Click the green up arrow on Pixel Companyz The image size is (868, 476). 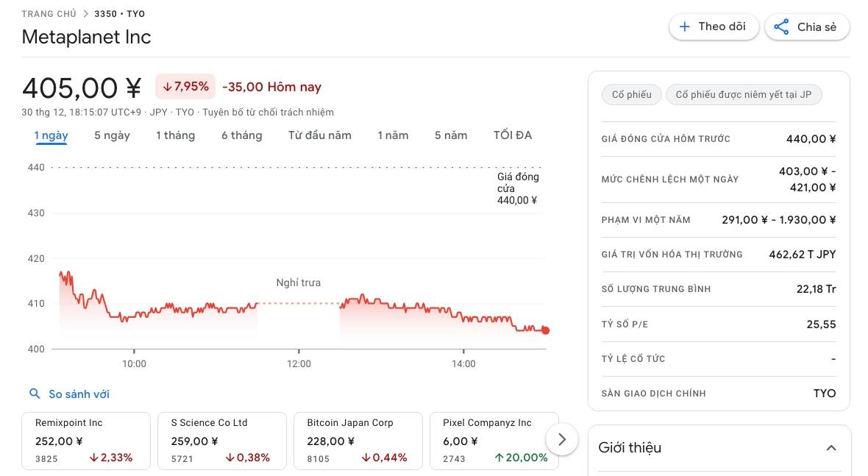(x=499, y=458)
